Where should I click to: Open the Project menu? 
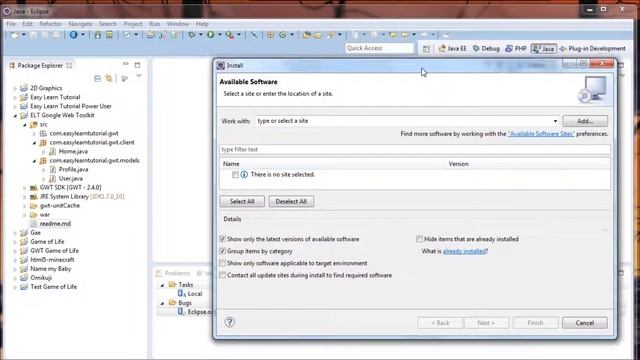coord(133,24)
